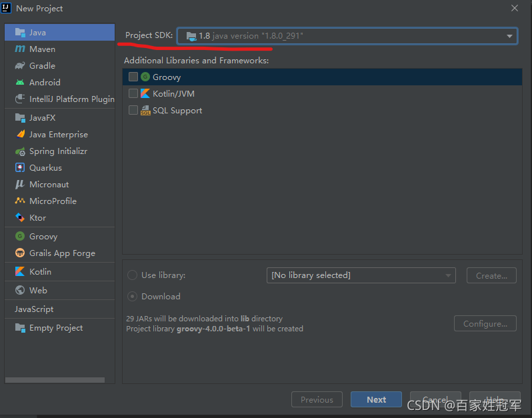Choose the Empty Project icon
Screen dimensions: 532x418
(20, 328)
